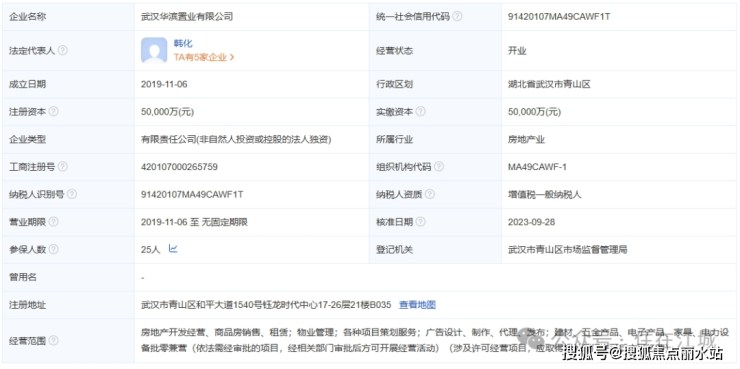This screenshot has height=369, width=740.
Task: Click help icon next to 纳税人识别号
Action: (x=72, y=194)
